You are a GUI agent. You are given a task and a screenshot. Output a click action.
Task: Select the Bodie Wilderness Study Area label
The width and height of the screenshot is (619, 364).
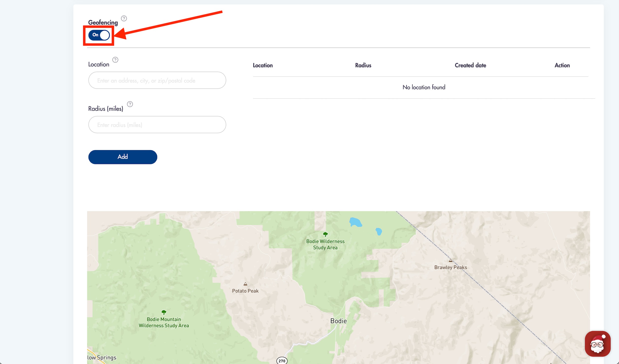click(325, 244)
